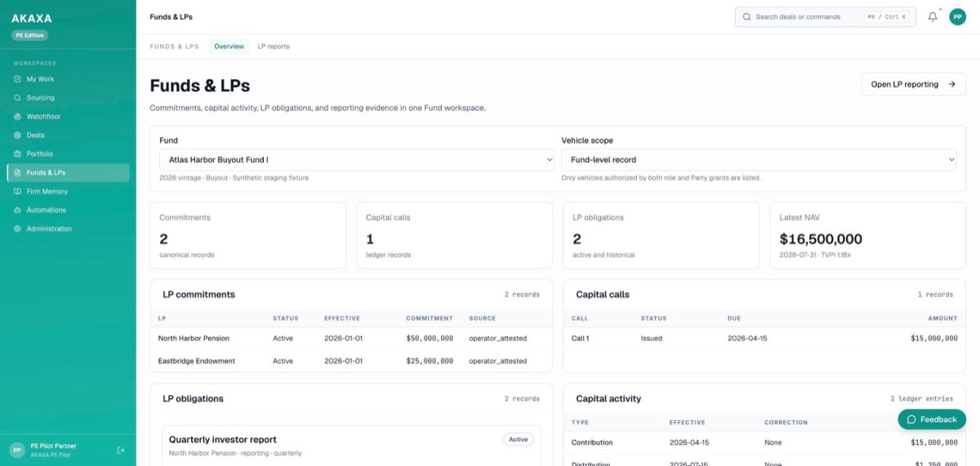Open Deals via its sidebar icon

pos(18,136)
